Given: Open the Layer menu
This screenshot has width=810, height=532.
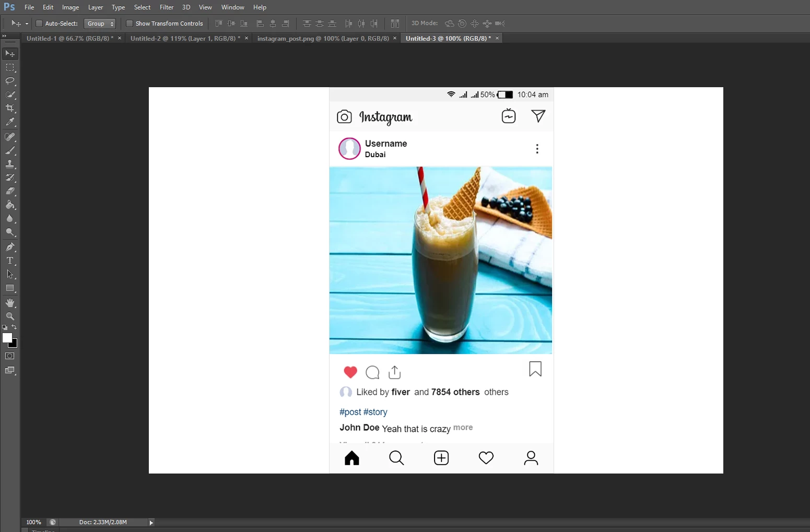Looking at the screenshot, I should (96, 7).
